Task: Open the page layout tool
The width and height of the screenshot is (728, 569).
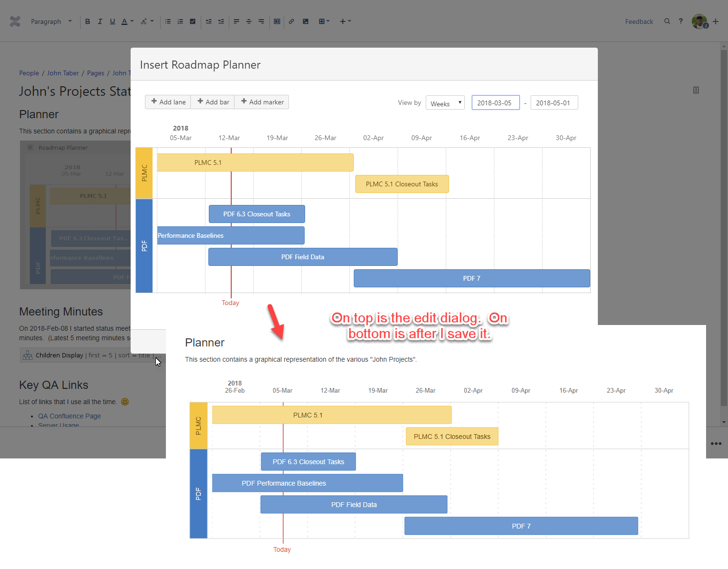Action: tap(277, 21)
